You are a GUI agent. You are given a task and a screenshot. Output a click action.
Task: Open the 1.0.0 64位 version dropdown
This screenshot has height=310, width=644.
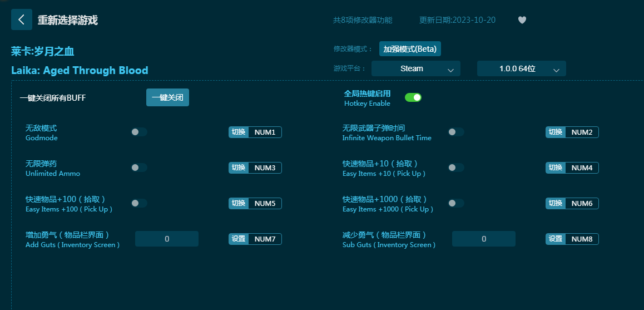click(522, 68)
